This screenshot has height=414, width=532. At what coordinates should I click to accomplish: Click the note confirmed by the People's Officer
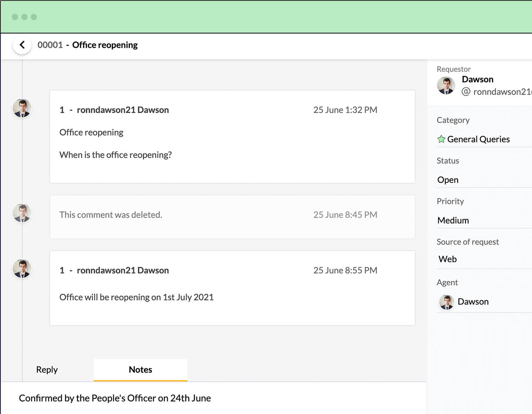pos(115,398)
